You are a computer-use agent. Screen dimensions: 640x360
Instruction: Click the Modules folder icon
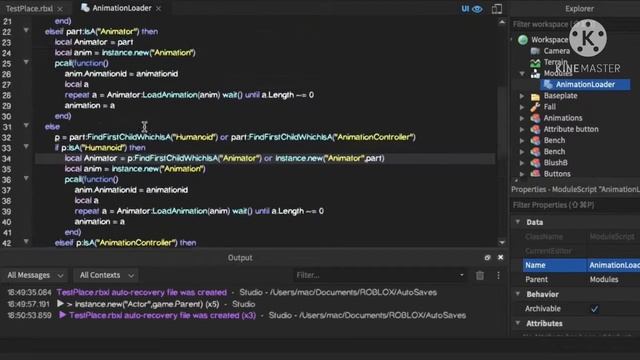pos(535,74)
